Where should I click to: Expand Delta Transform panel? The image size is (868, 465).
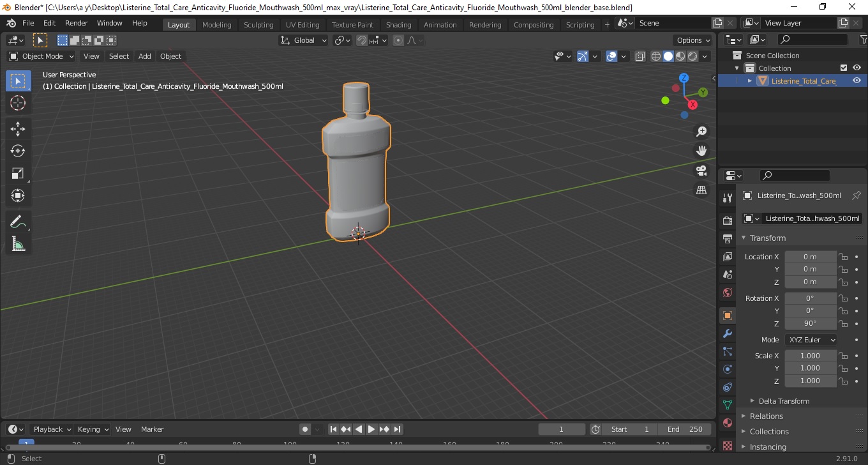point(784,401)
